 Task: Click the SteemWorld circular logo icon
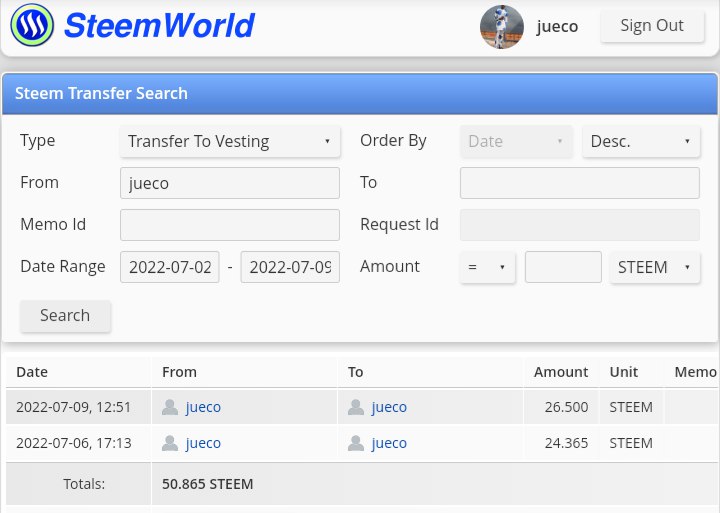coord(32,25)
